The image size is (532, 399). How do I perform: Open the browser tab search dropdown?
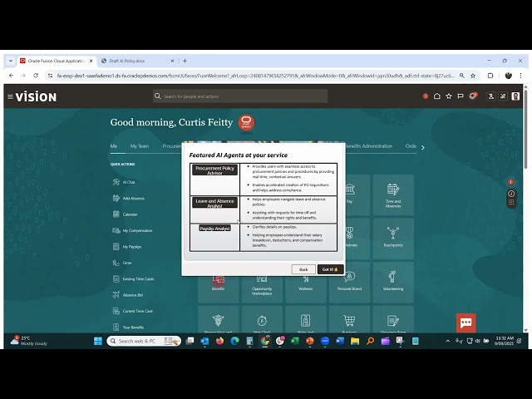click(11, 61)
